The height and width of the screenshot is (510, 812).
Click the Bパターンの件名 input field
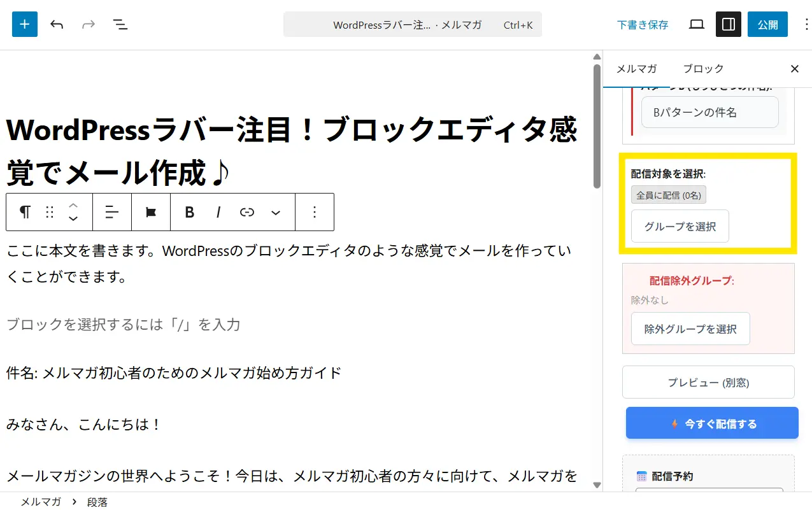709,112
